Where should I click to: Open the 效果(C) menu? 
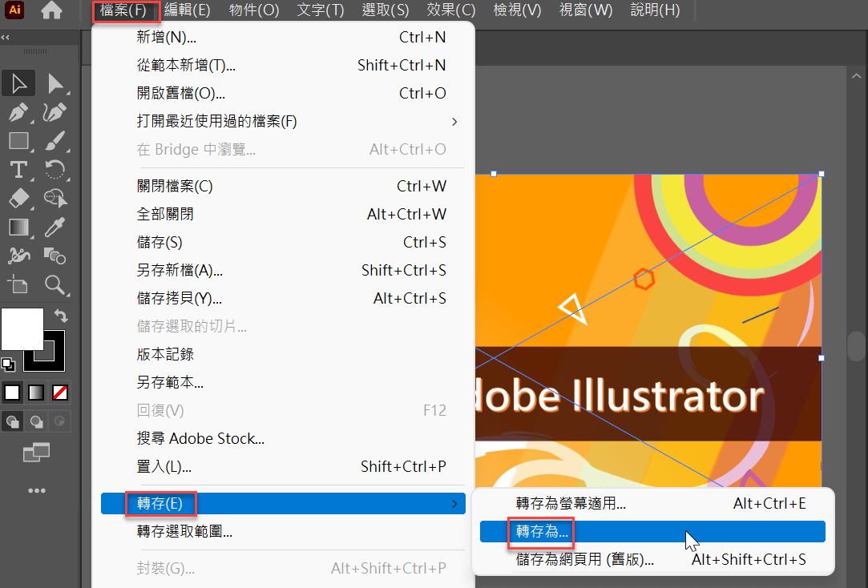click(451, 10)
